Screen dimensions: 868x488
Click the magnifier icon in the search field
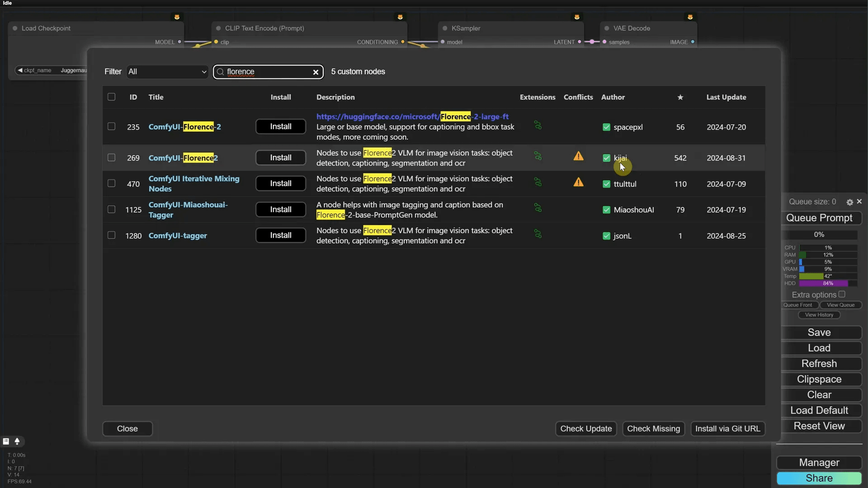coord(220,72)
